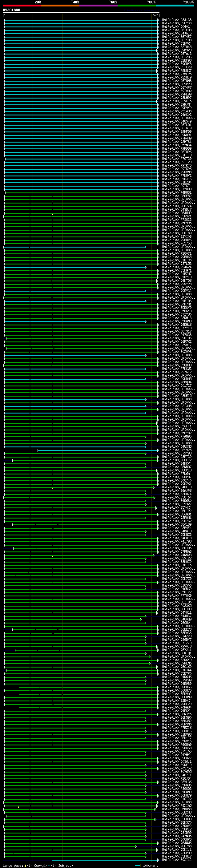This screenshot has width=197, height=868.
Task: Click the UniRef100_A7KCW2 label
Action: tap(177, 369)
